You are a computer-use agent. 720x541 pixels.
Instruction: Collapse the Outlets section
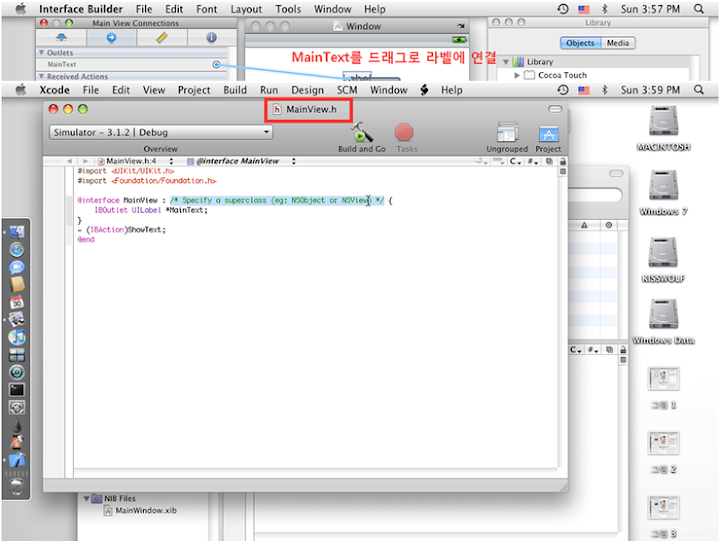click(41, 53)
